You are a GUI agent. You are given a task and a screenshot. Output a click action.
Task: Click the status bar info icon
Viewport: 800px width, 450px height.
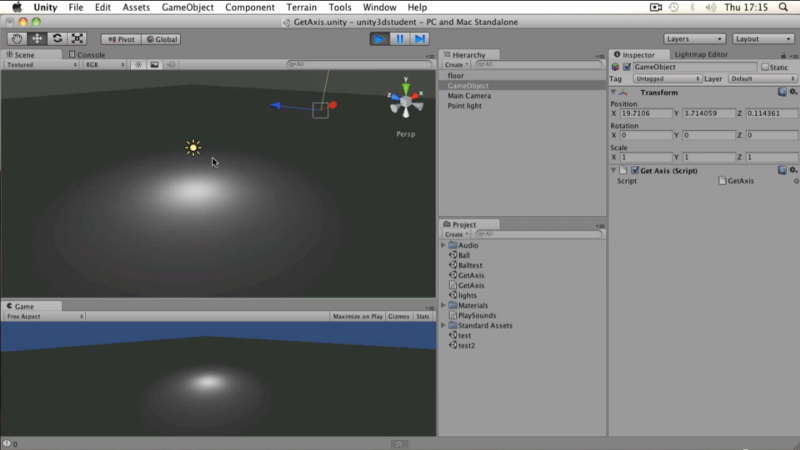pyautogui.click(x=7, y=444)
